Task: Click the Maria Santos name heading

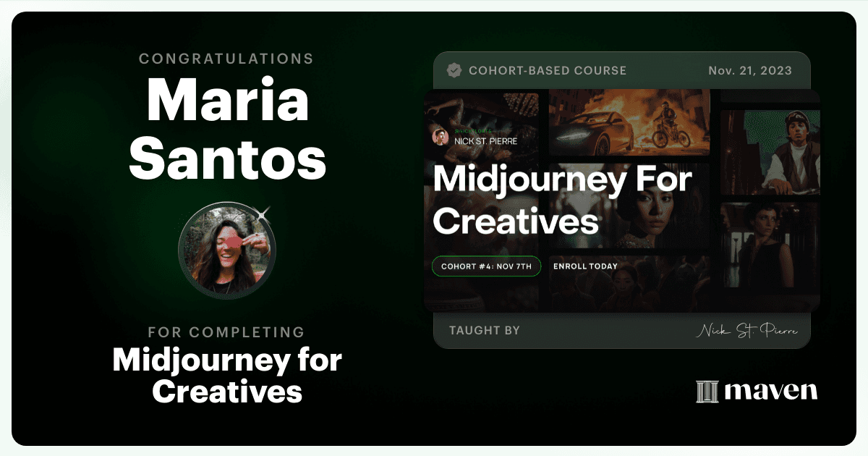Action: [228, 129]
